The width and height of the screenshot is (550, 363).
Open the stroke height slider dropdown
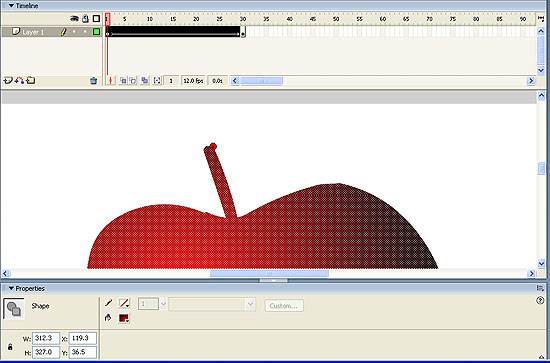point(163,304)
